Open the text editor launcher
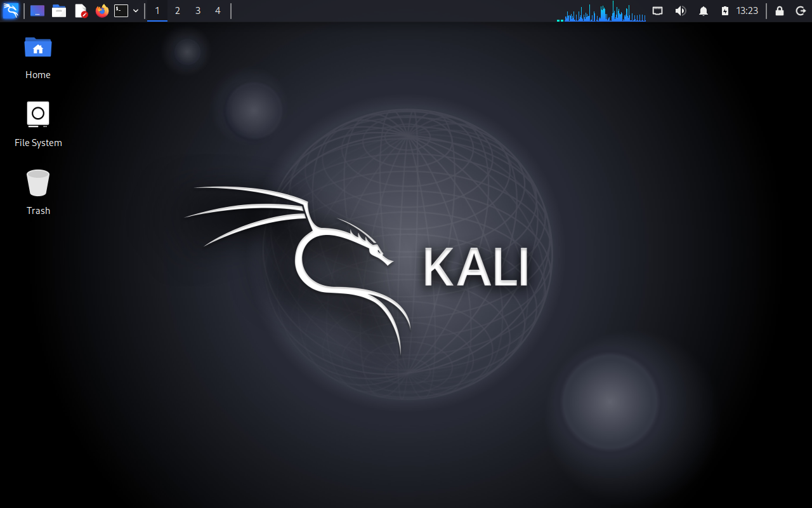This screenshot has height=508, width=812. [81, 11]
